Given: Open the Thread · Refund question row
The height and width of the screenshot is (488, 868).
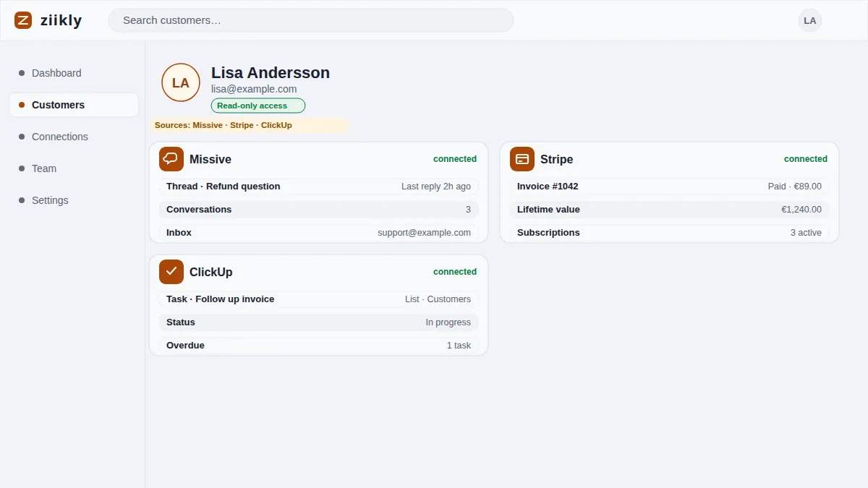Looking at the screenshot, I should tap(318, 187).
